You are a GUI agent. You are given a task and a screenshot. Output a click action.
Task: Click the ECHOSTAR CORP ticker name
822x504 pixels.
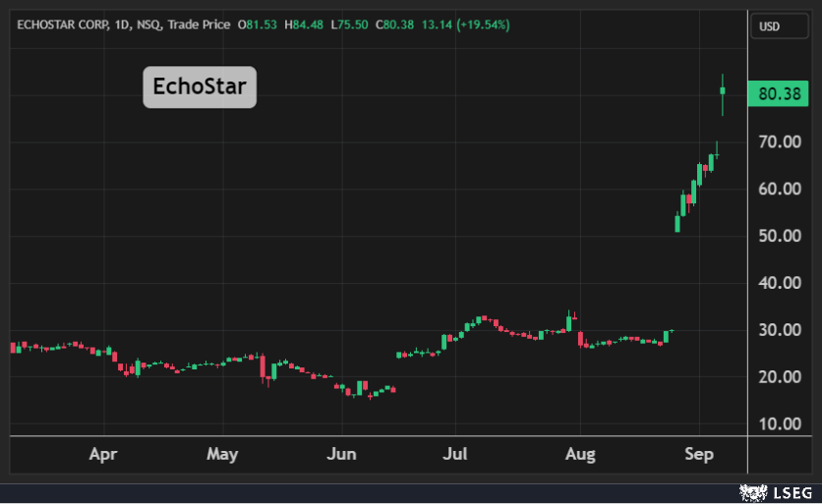(56, 25)
